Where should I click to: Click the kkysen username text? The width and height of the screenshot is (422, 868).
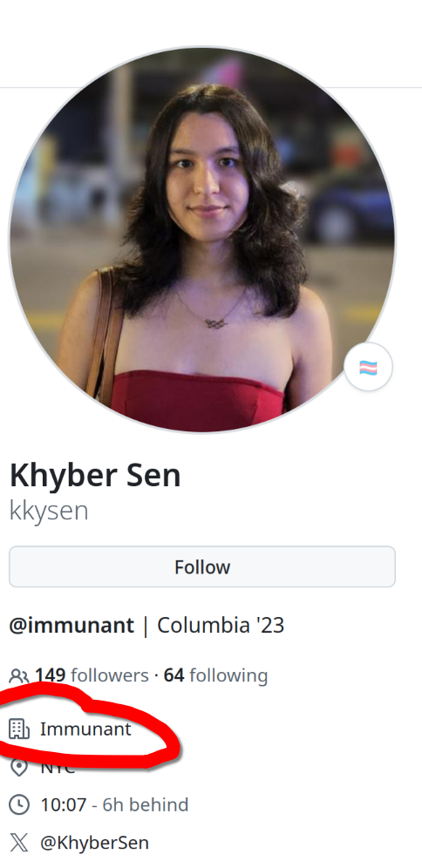[49, 511]
